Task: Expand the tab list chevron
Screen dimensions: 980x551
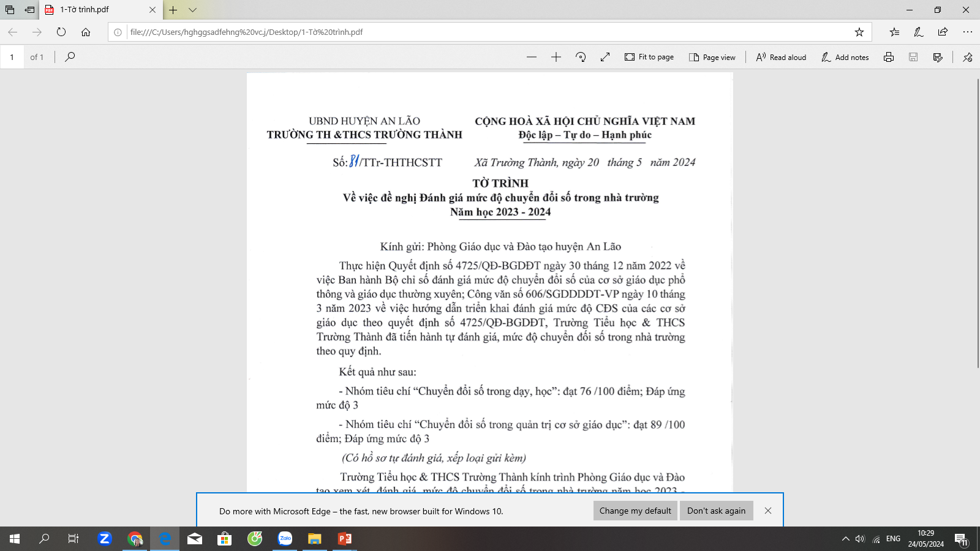Action: pos(192,10)
